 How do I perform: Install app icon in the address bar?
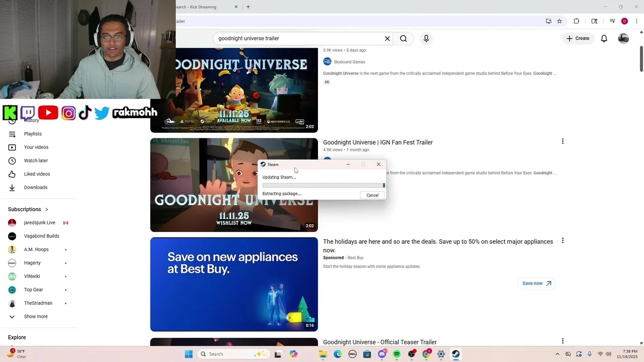[x=548, y=21]
